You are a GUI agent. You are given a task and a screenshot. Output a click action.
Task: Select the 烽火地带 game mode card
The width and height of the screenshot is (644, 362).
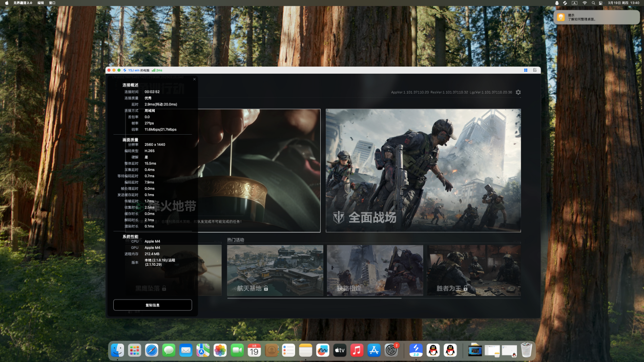point(259,171)
